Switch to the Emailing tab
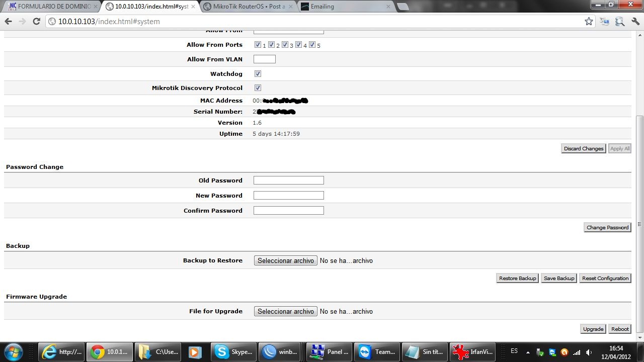Viewport: 644px width, 362px height. [x=345, y=7]
